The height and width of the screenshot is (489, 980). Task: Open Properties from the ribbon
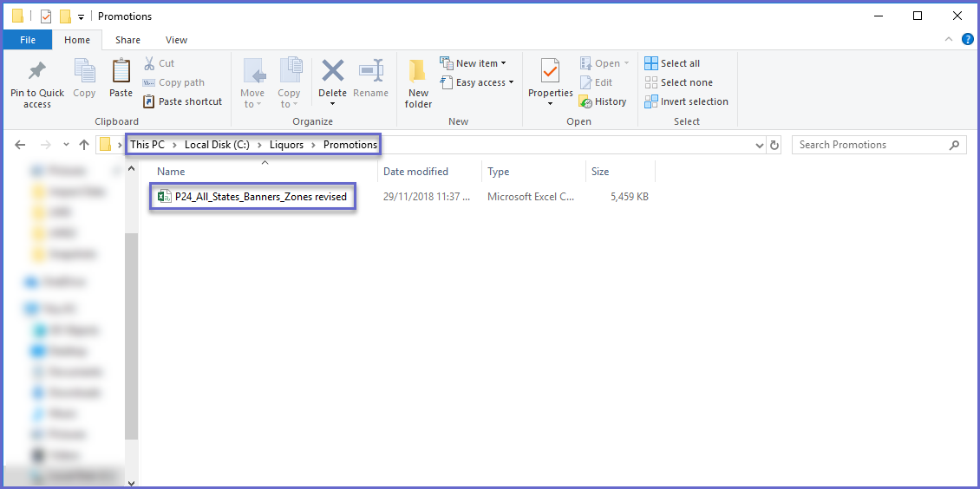click(550, 71)
